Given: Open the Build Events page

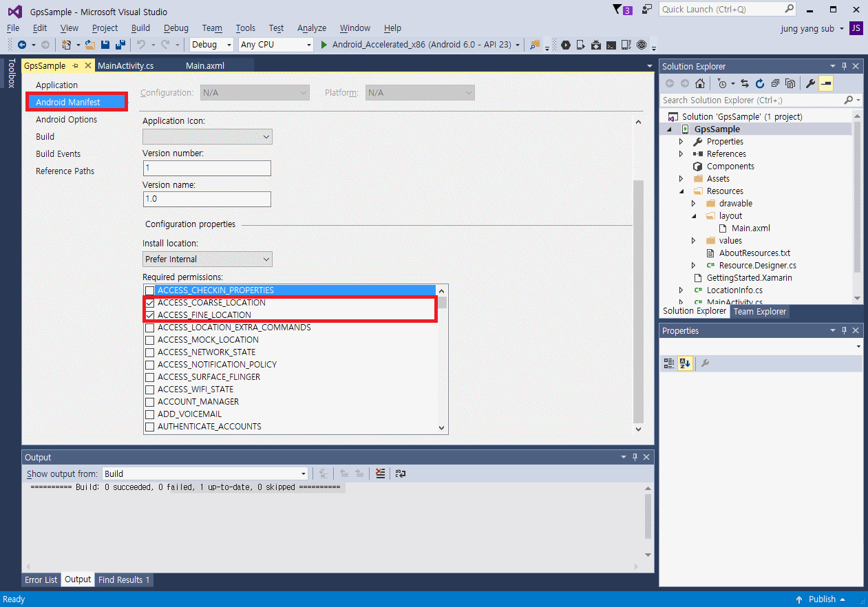Looking at the screenshot, I should tap(59, 154).
